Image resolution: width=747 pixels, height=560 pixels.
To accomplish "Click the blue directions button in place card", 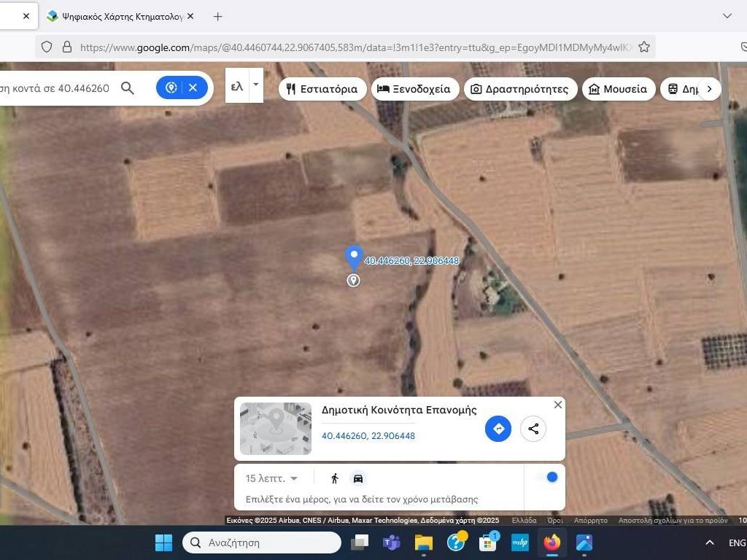I will tap(498, 429).
